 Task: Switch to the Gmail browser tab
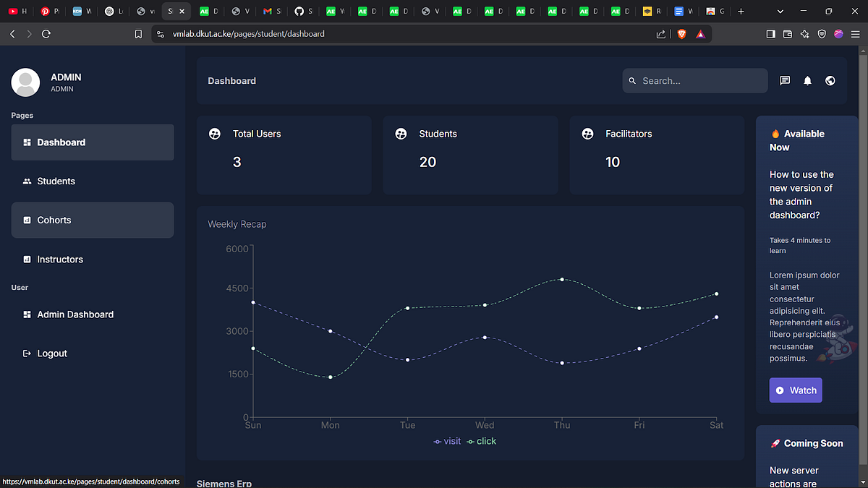(x=272, y=12)
